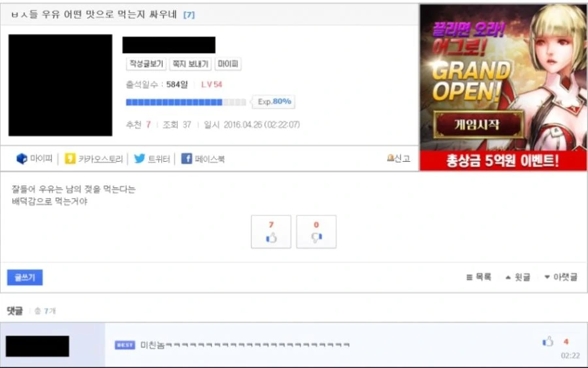The height and width of the screenshot is (368, 588).
Task: Click the blue 글쓰기 write button
Action: (x=25, y=277)
